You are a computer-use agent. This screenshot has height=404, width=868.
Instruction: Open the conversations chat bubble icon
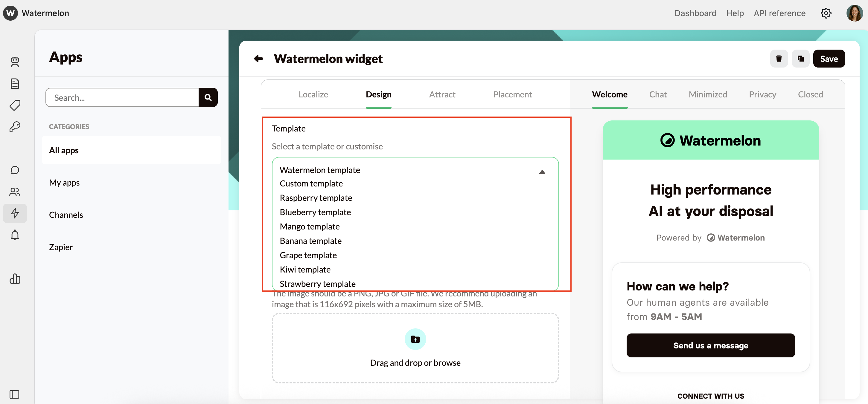tap(15, 170)
